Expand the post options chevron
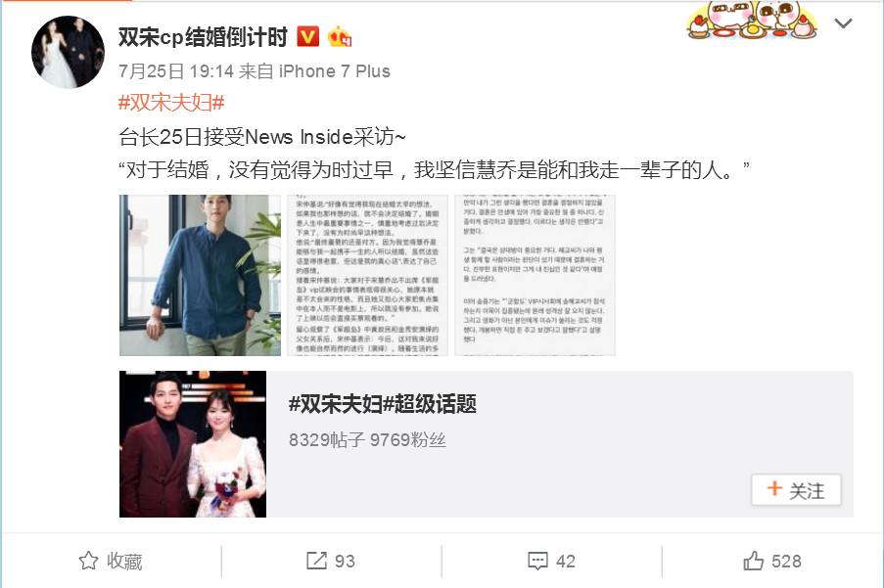Image resolution: width=884 pixels, height=588 pixels. [844, 23]
